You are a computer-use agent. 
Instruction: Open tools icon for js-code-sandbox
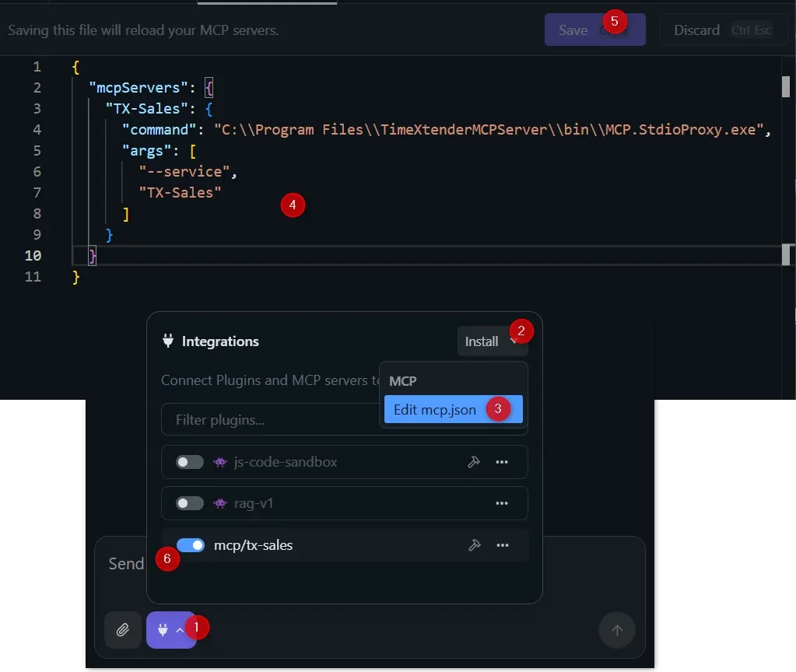click(x=474, y=462)
